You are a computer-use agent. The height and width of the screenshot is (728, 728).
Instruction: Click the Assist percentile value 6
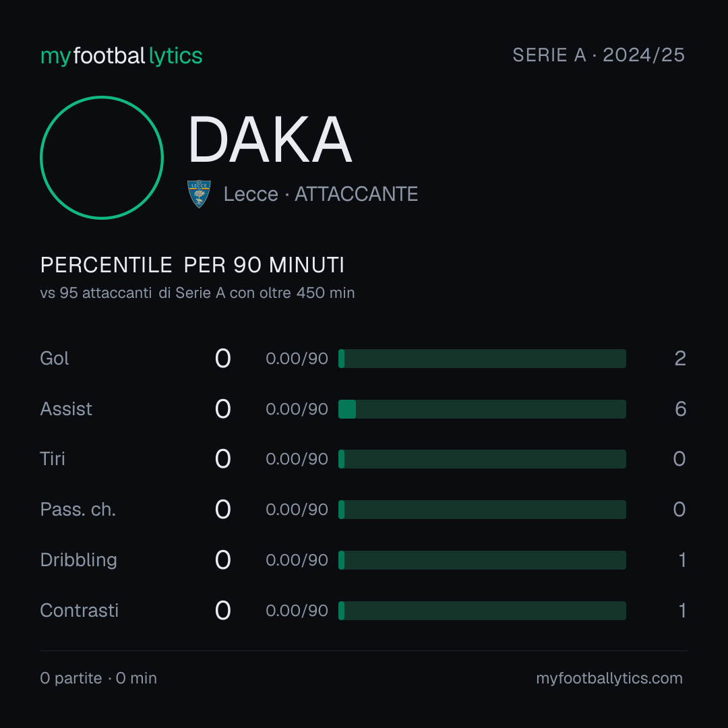coord(680,409)
